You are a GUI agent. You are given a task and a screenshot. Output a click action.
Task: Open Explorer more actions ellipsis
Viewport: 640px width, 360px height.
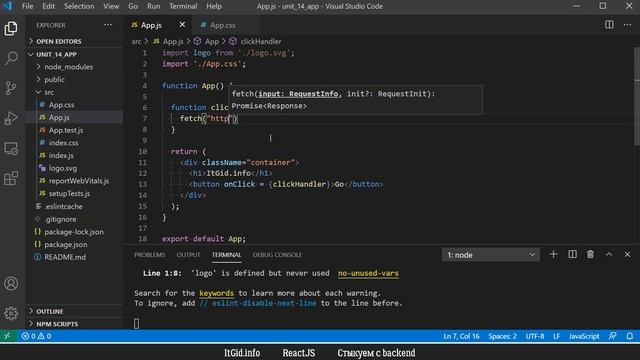tap(108, 25)
